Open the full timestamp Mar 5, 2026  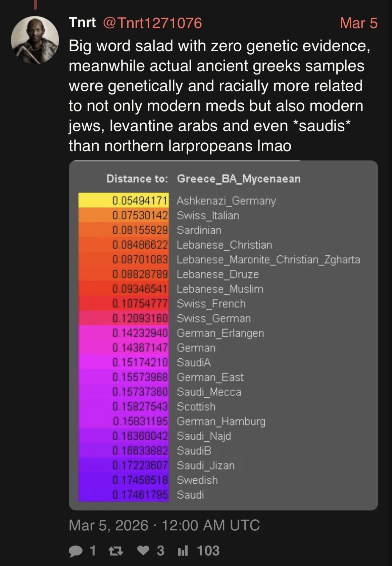164,525
